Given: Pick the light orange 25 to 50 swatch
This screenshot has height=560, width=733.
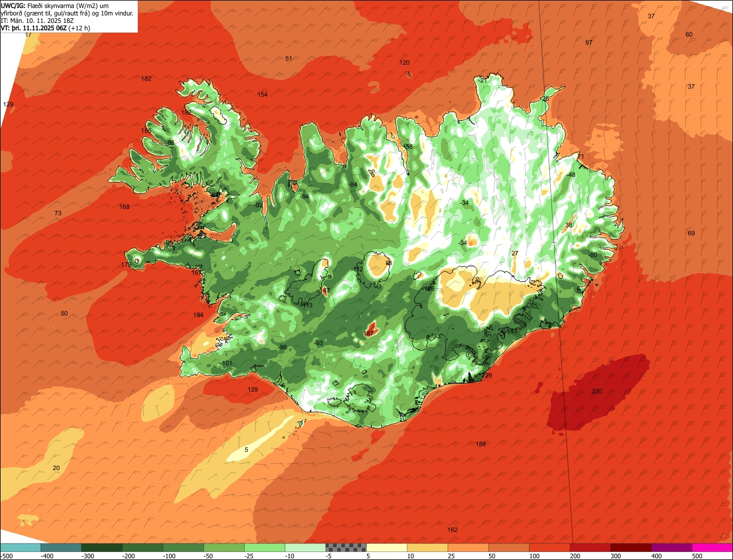Looking at the screenshot, I should (468, 547).
